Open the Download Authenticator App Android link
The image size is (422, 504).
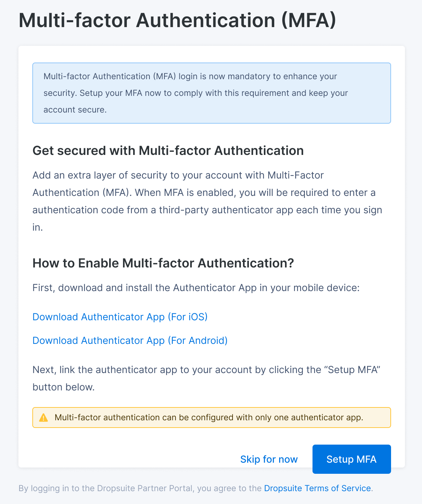coord(130,340)
